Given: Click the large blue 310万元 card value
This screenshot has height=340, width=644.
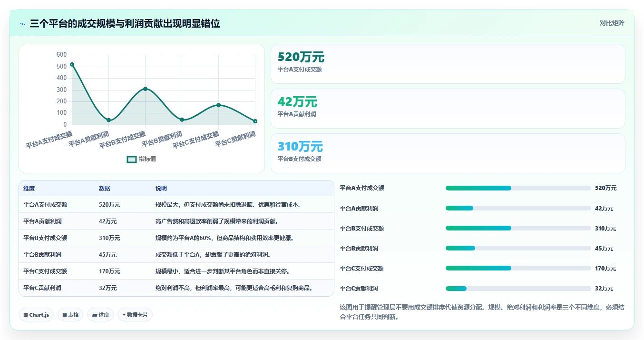Looking at the screenshot, I should click(300, 147).
